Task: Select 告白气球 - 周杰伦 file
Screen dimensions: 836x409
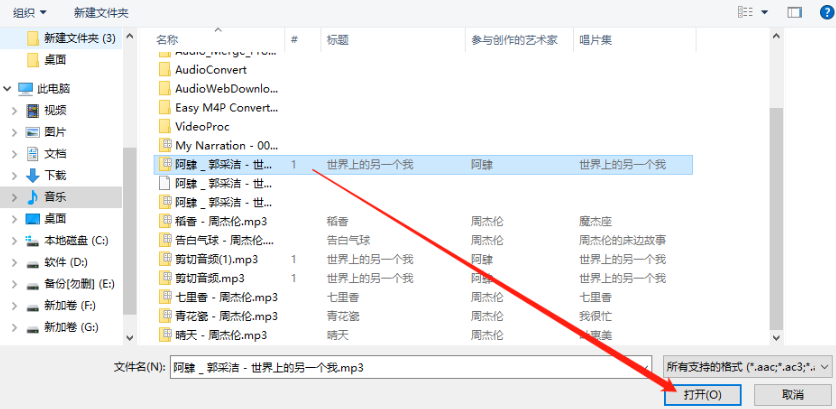Action: point(224,240)
